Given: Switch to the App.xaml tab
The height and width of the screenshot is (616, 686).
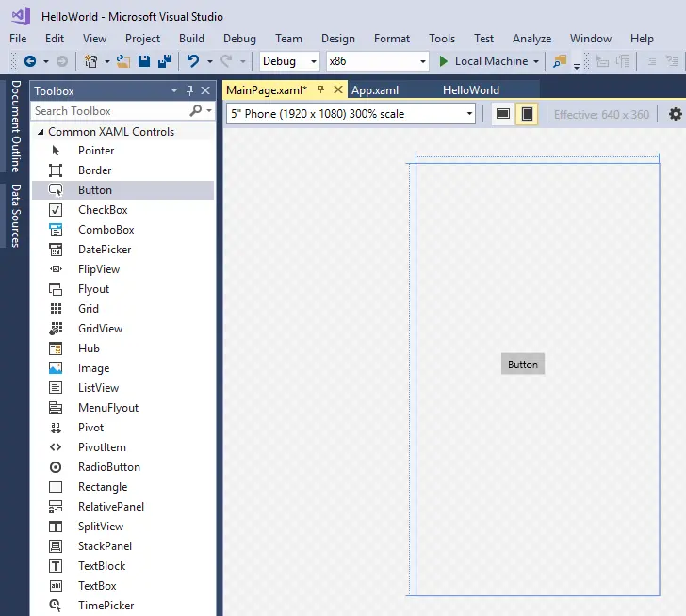Looking at the screenshot, I should (375, 90).
